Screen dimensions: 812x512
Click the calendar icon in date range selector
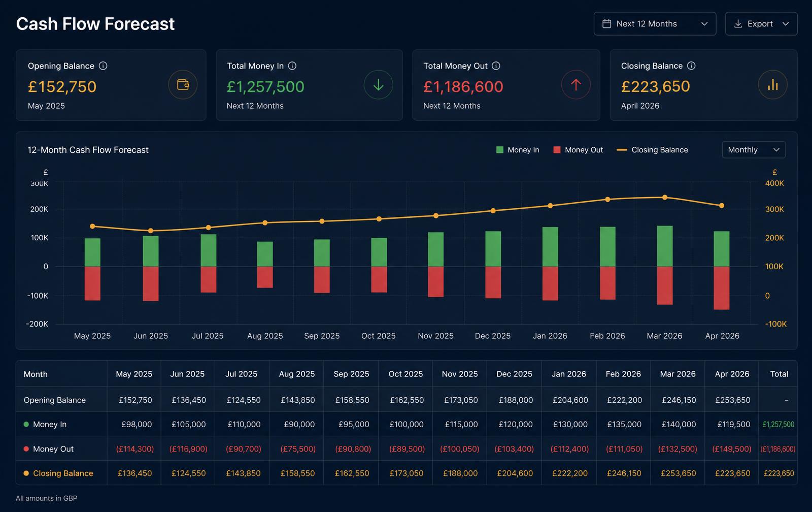606,24
